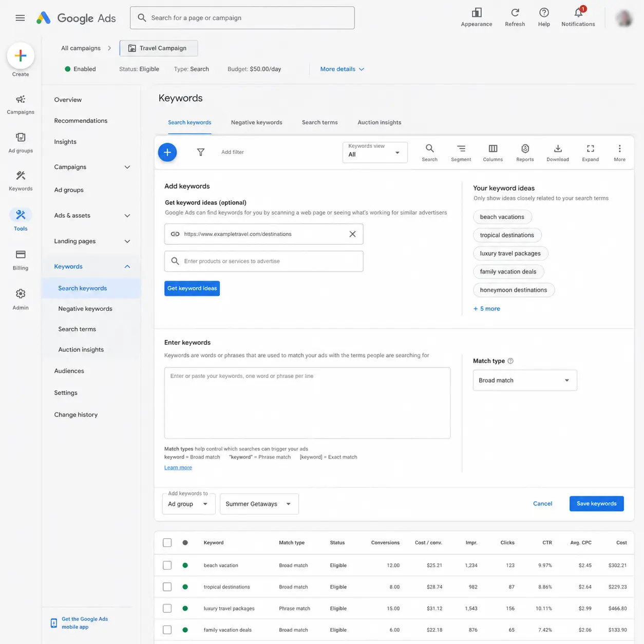The height and width of the screenshot is (644, 644).
Task: Click the mobile app phone icon
Action: click(x=54, y=623)
